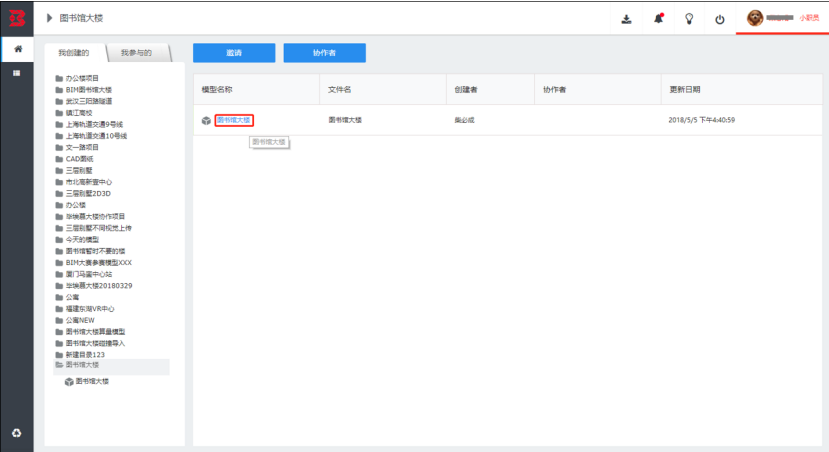The image size is (829, 452).
Task: Open notifications via the bell icon
Action: (658, 19)
